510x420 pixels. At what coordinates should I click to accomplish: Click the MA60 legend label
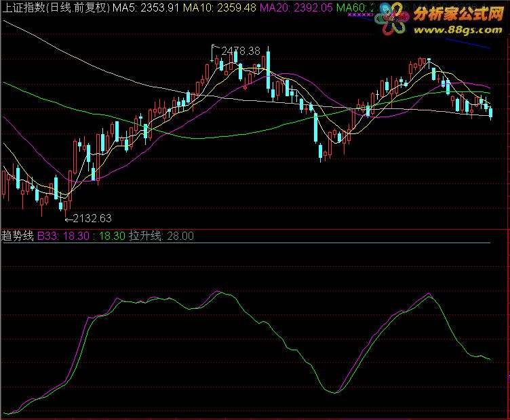click(355, 7)
